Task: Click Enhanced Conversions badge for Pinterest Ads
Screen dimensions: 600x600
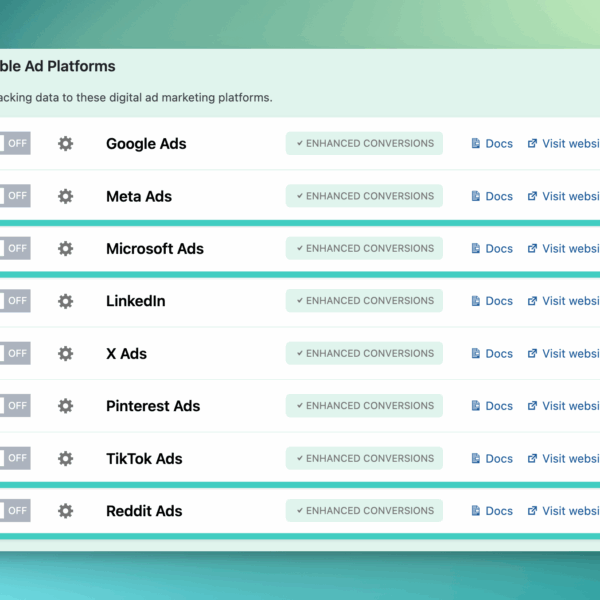Action: [364, 406]
